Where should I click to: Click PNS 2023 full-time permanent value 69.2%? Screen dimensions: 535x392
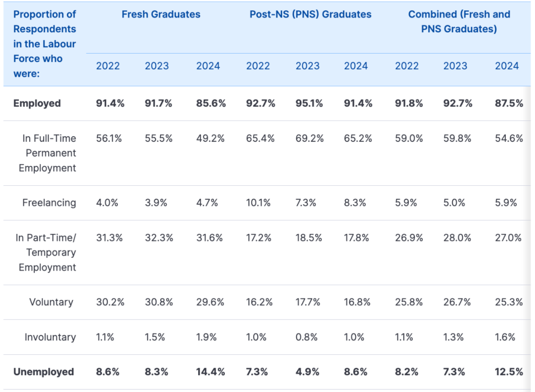pos(310,138)
